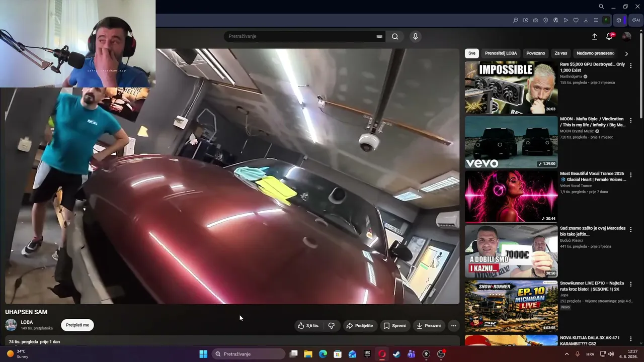Viewport: 644px width, 362px height.
Task: Open Opera extensions cube icon
Action: pyautogui.click(x=619, y=20)
